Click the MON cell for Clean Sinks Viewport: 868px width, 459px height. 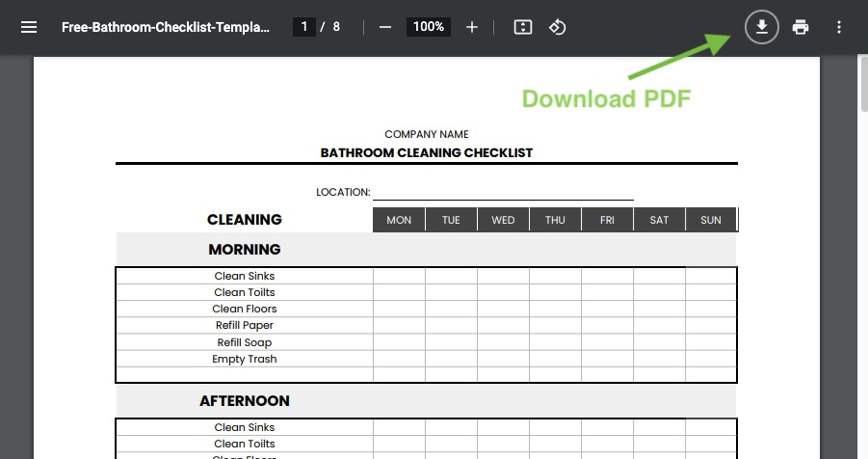point(399,276)
